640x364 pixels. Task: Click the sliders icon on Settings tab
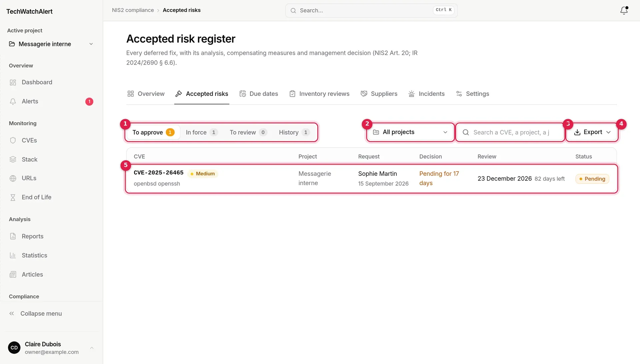pyautogui.click(x=459, y=94)
